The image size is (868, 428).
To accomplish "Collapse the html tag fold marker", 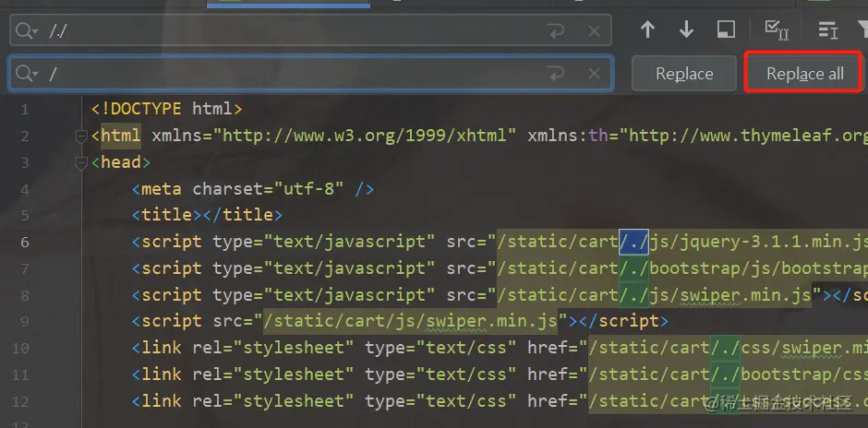I will click(x=81, y=136).
